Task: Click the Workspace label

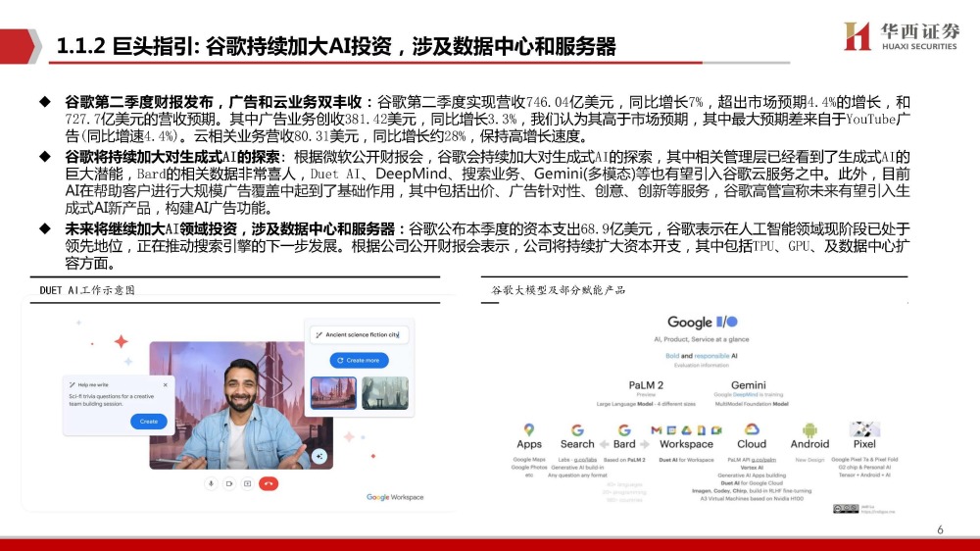Action: point(686,444)
